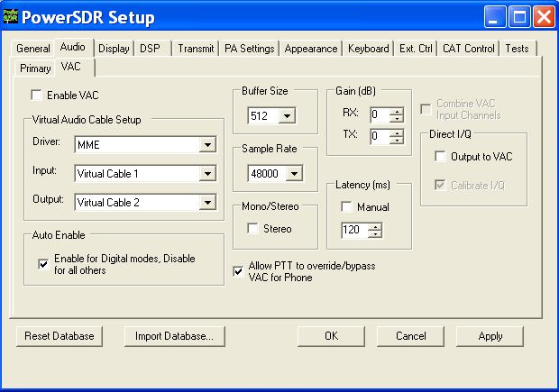Check the Manual latency checkbox

(347, 207)
